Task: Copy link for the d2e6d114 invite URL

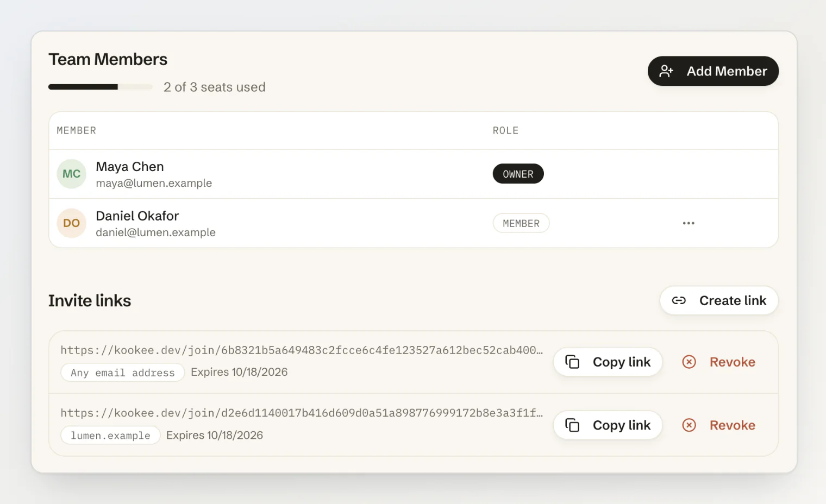Action: pyautogui.click(x=608, y=425)
